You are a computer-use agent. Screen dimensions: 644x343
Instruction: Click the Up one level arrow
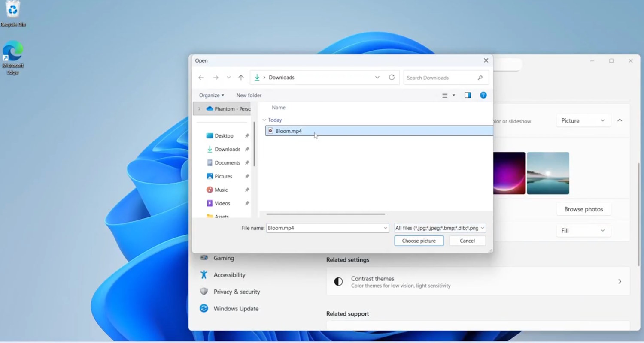pos(241,78)
